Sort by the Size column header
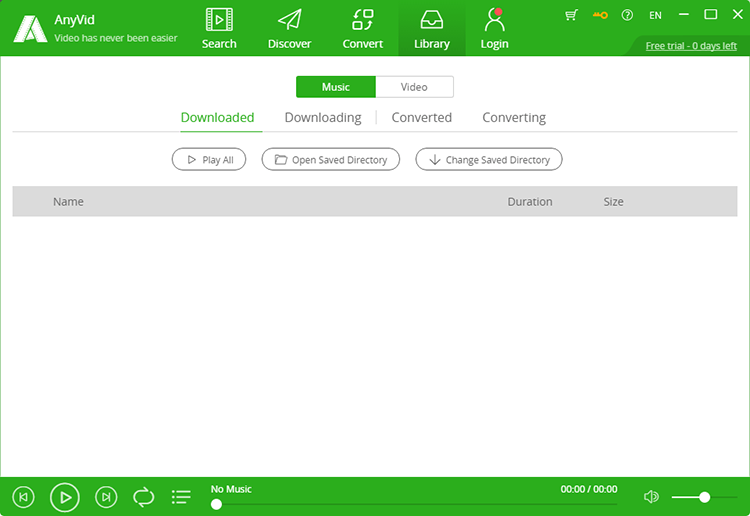Image resolution: width=750 pixels, height=516 pixels. click(x=613, y=202)
